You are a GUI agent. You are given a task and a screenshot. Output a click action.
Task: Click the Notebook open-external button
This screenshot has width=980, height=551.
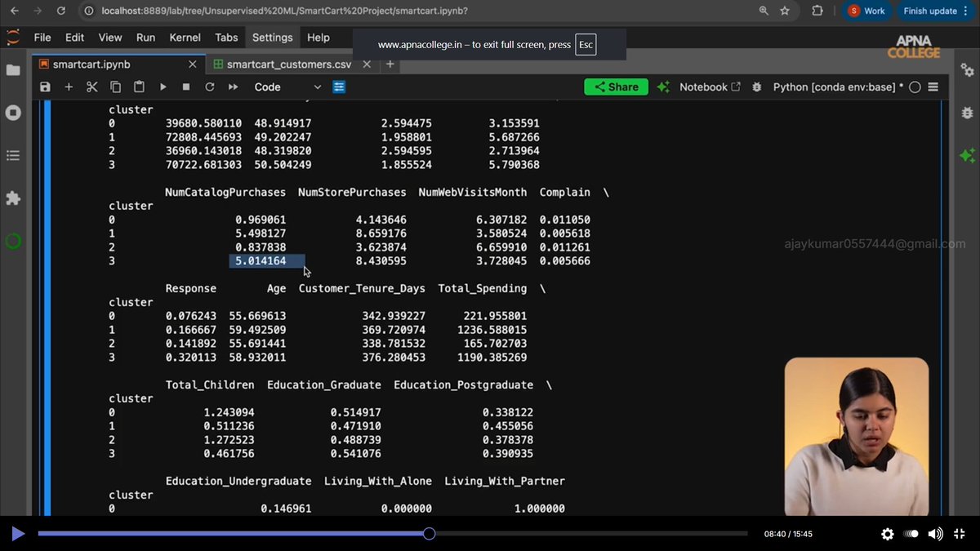tap(710, 87)
